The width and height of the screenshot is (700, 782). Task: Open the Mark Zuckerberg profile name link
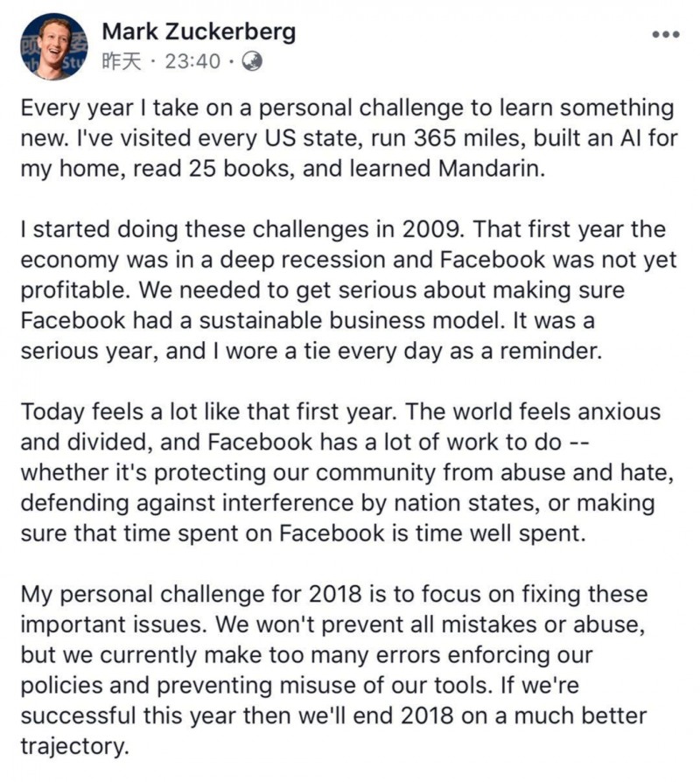point(199,31)
